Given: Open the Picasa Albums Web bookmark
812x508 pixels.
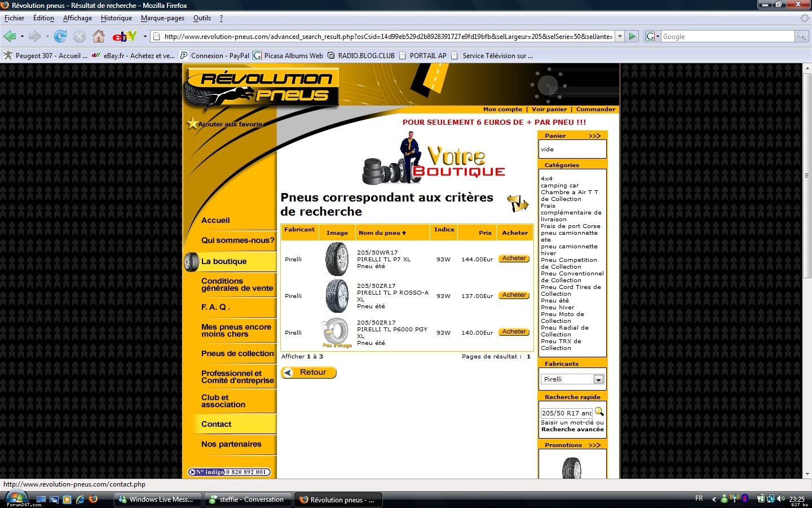Looking at the screenshot, I should [288, 55].
